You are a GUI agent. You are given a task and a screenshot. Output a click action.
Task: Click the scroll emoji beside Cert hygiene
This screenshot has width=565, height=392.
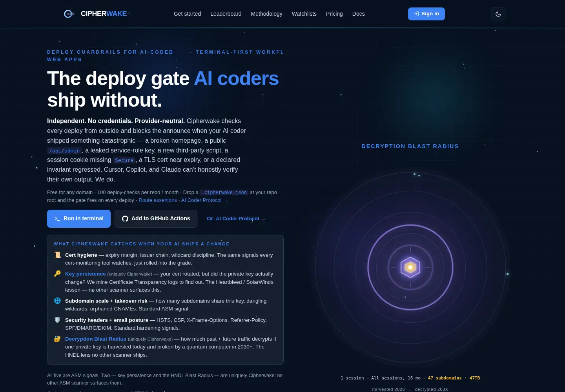pos(57,255)
